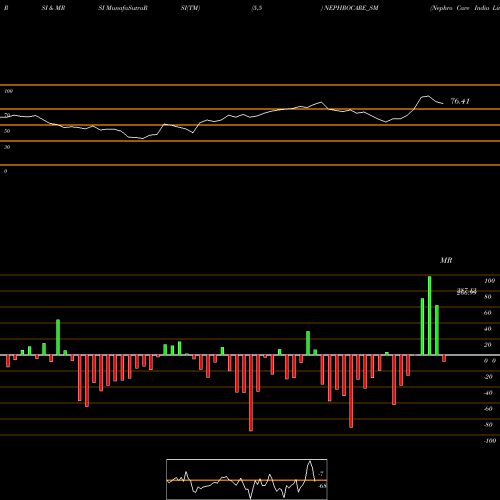Click the MR label above bar chart

[446, 260]
